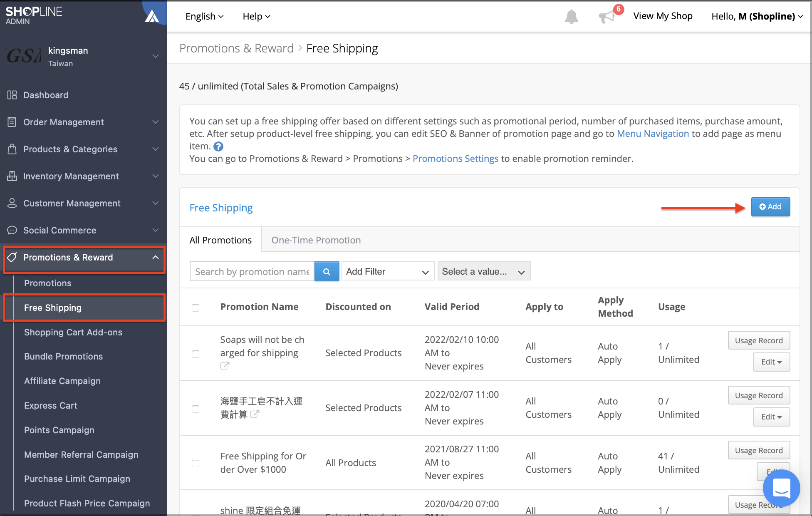812x516 pixels.
Task: Follow the Menu Navigation link
Action: 653,134
